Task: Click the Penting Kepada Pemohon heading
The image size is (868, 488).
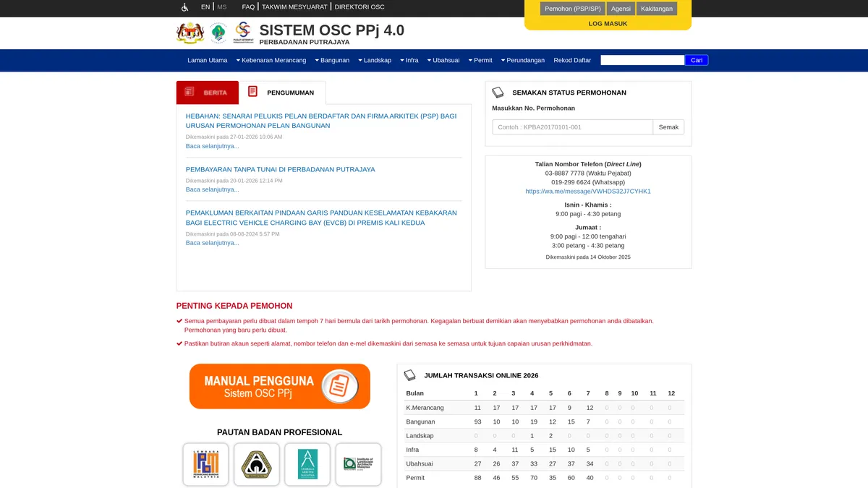Action: pos(234,306)
